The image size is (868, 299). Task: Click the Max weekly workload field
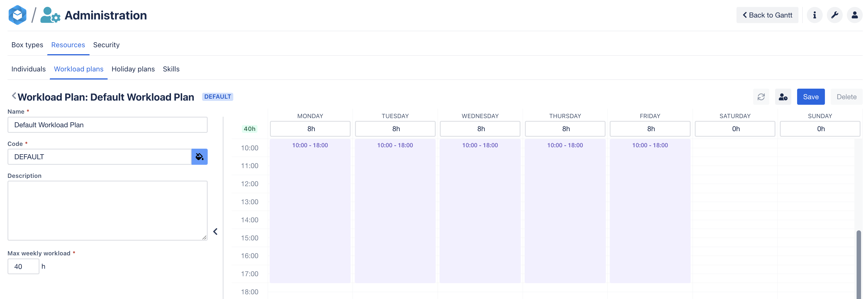23,266
